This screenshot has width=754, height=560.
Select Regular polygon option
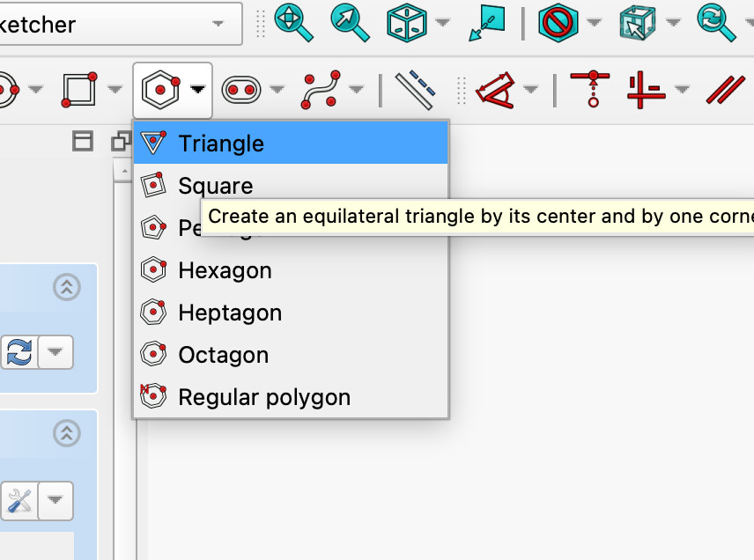click(291, 397)
